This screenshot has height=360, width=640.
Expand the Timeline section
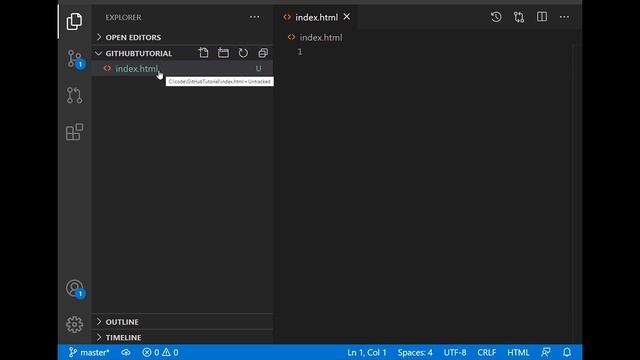(182, 337)
